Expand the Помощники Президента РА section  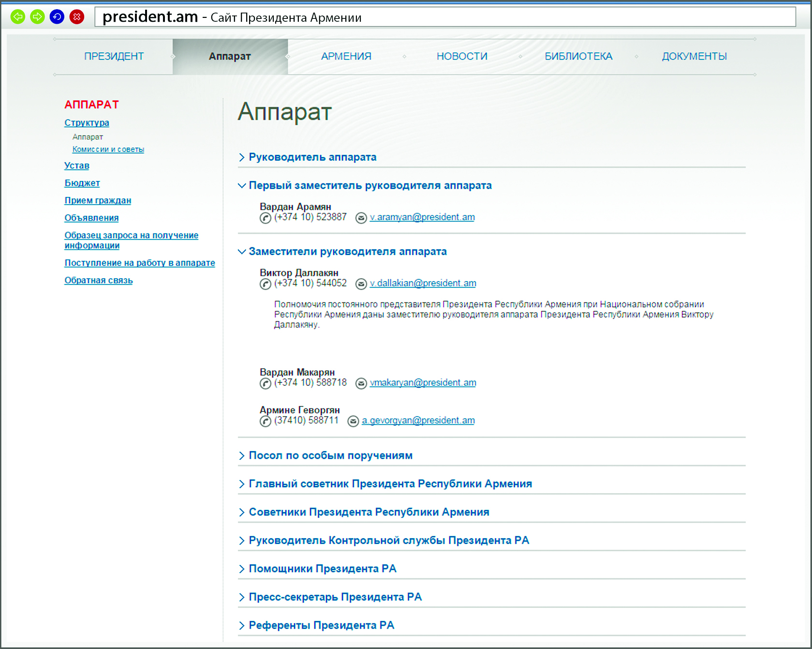[x=318, y=569]
